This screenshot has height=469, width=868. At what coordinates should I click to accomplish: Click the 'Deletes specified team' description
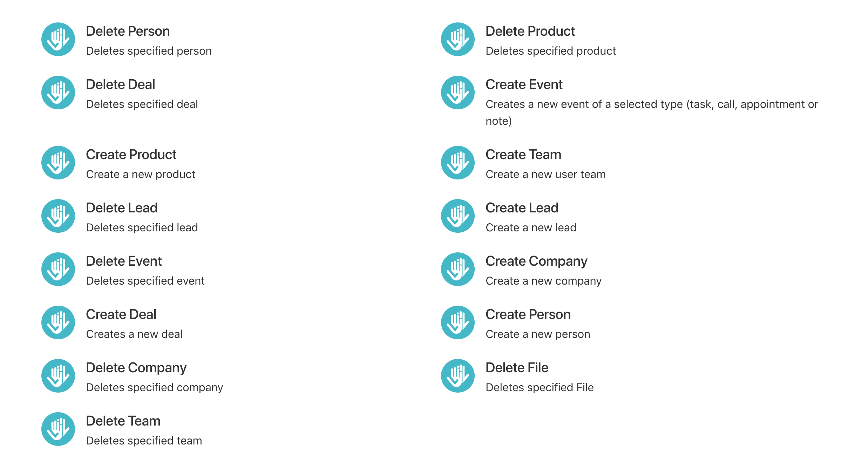coord(144,441)
